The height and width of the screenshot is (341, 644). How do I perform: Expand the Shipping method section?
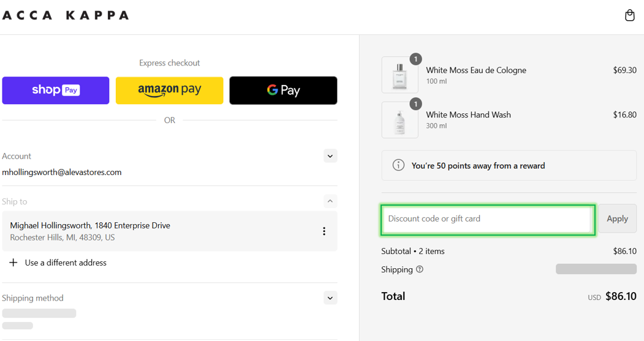[330, 298]
